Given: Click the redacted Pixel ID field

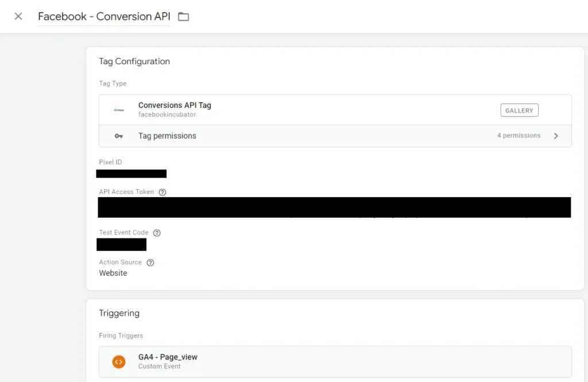Looking at the screenshot, I should (x=131, y=173).
